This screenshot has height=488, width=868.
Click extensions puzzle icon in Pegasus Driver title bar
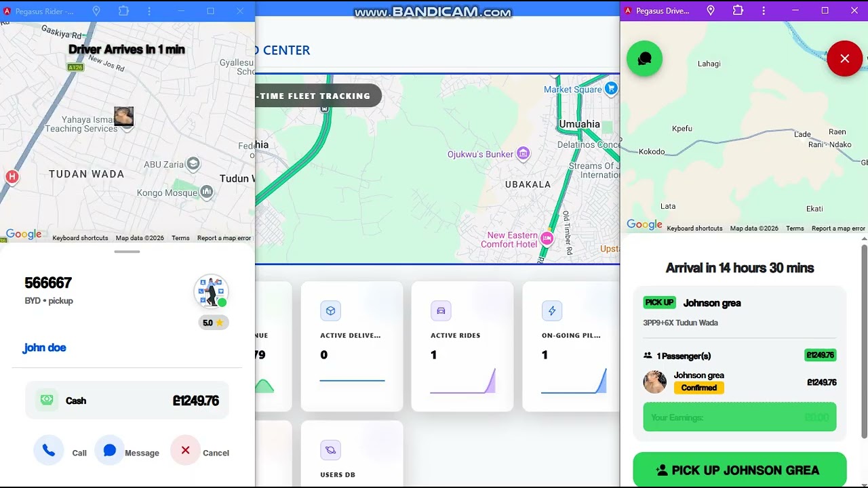(738, 11)
